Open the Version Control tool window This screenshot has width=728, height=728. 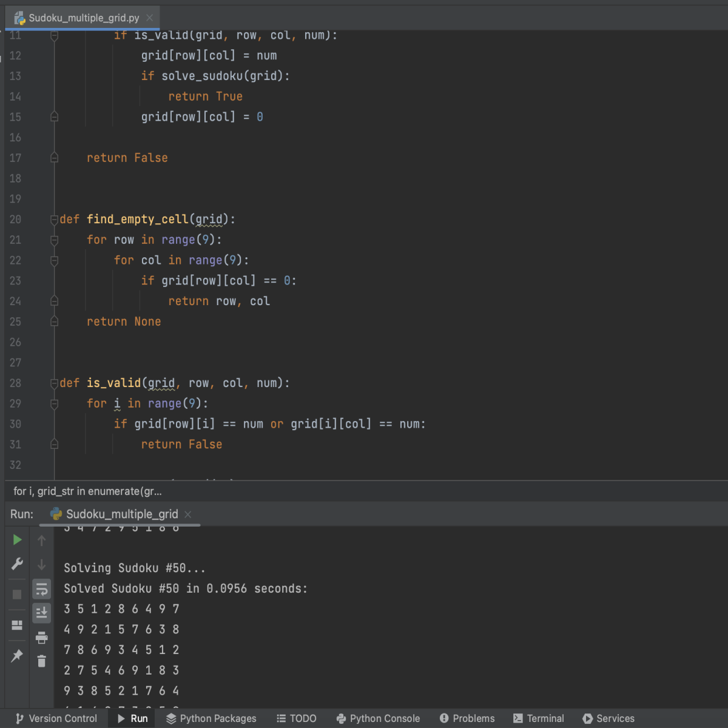click(56, 718)
